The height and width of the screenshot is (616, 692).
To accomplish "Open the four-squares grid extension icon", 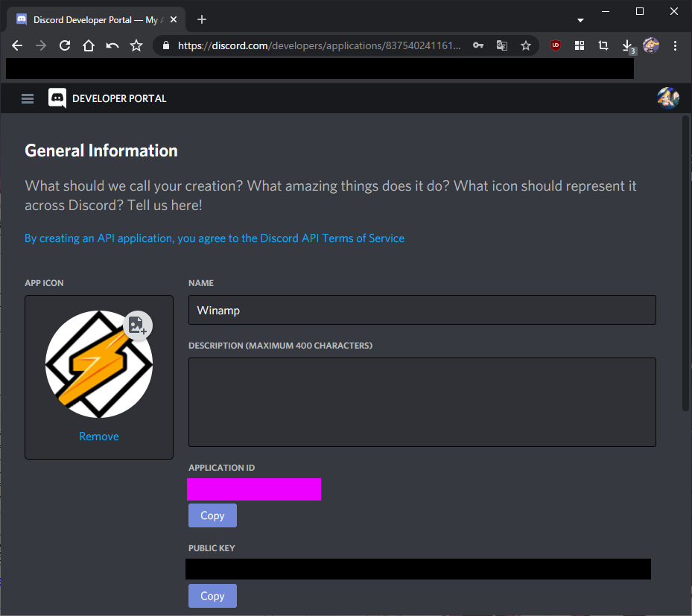I will (580, 45).
